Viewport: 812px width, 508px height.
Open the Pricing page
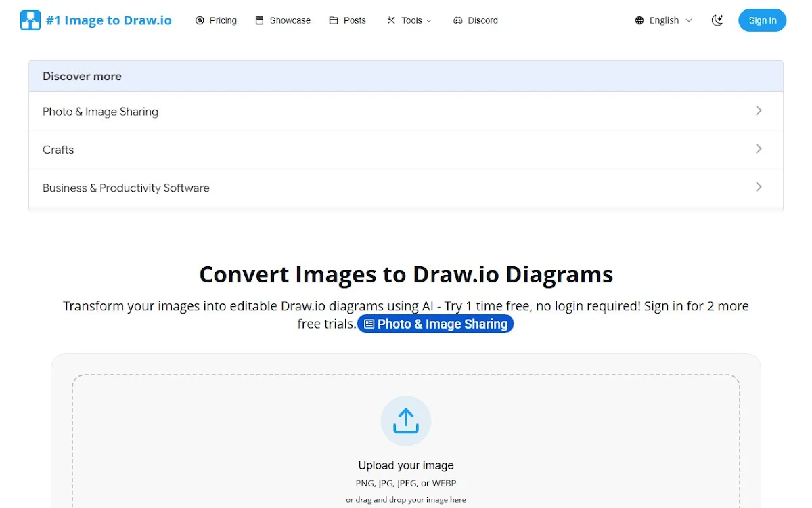[216, 20]
